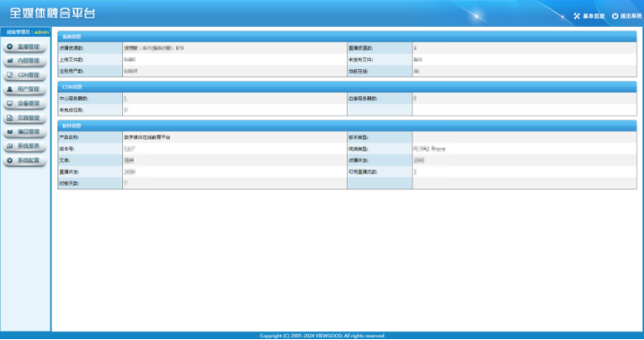Select the CDN信息 panel header

click(347, 87)
